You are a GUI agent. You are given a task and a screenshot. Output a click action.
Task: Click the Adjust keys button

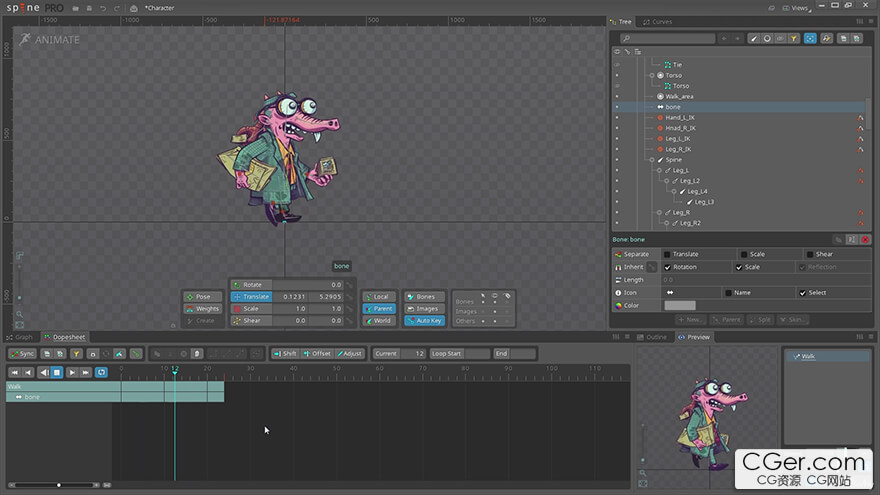pyautogui.click(x=350, y=354)
